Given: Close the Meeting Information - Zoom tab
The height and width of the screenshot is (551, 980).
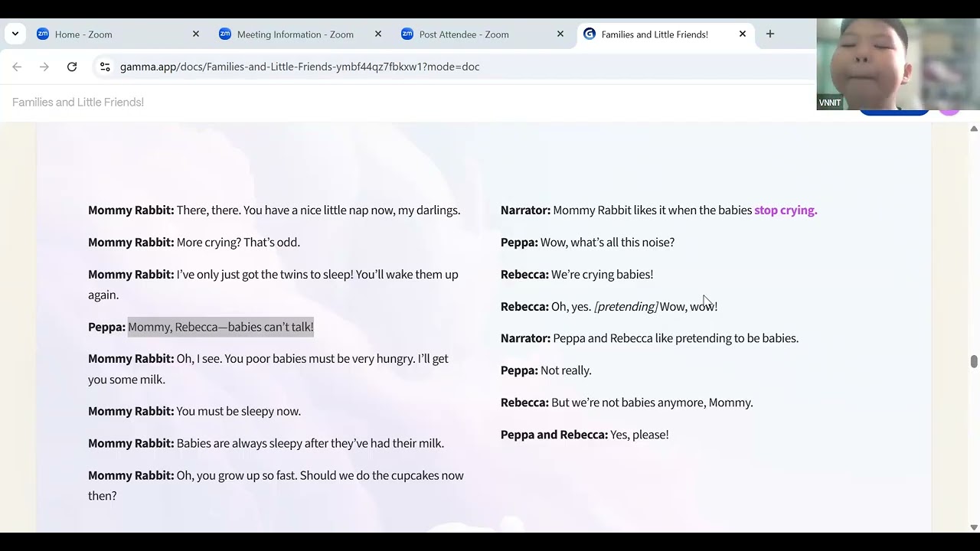Looking at the screenshot, I should (377, 34).
